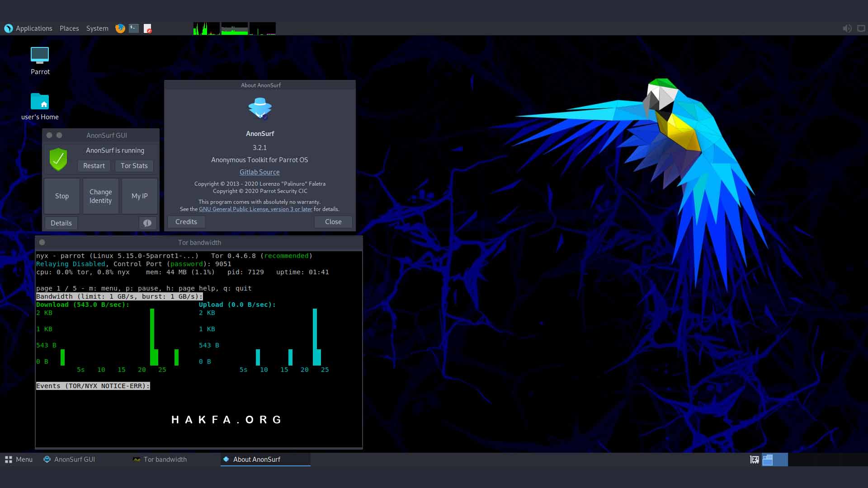The image size is (868, 488).
Task: Open the Places menu
Action: point(69,28)
